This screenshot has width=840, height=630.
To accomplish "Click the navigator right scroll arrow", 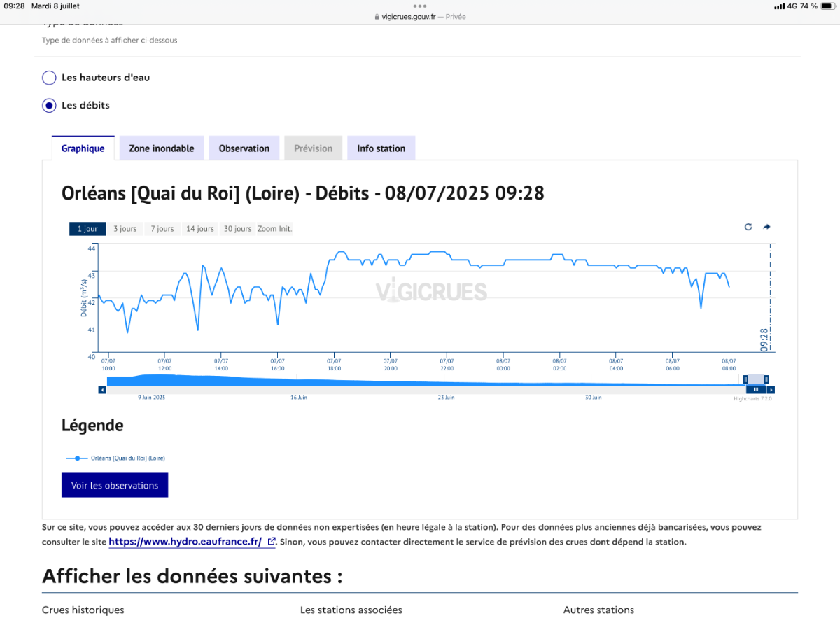I will click(771, 389).
